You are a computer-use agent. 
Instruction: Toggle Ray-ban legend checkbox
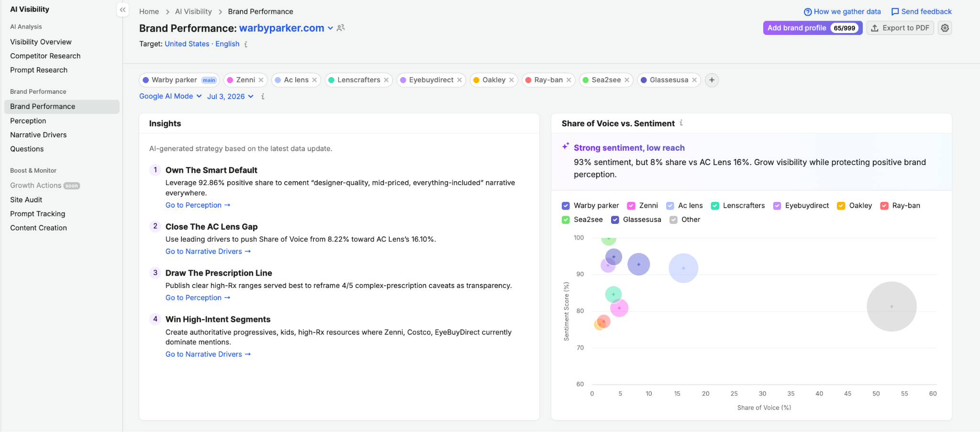pyautogui.click(x=884, y=206)
